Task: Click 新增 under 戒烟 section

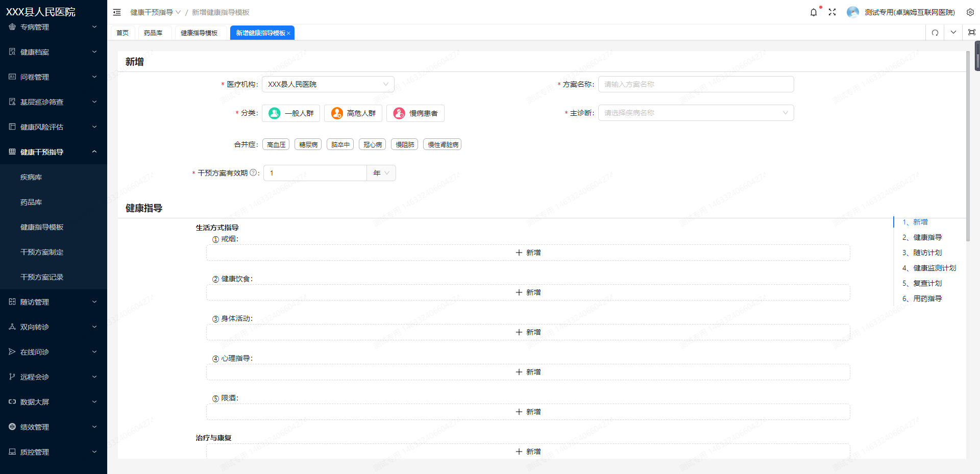Action: click(528, 253)
